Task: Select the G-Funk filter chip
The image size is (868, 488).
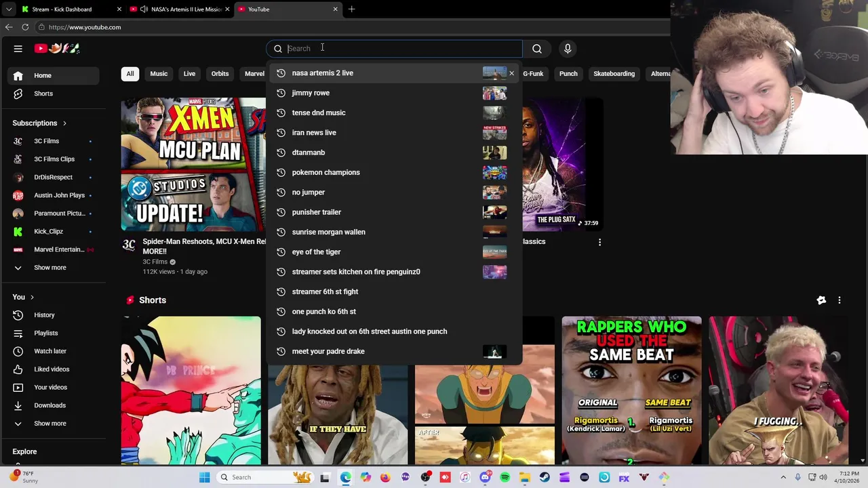Action: pos(533,74)
